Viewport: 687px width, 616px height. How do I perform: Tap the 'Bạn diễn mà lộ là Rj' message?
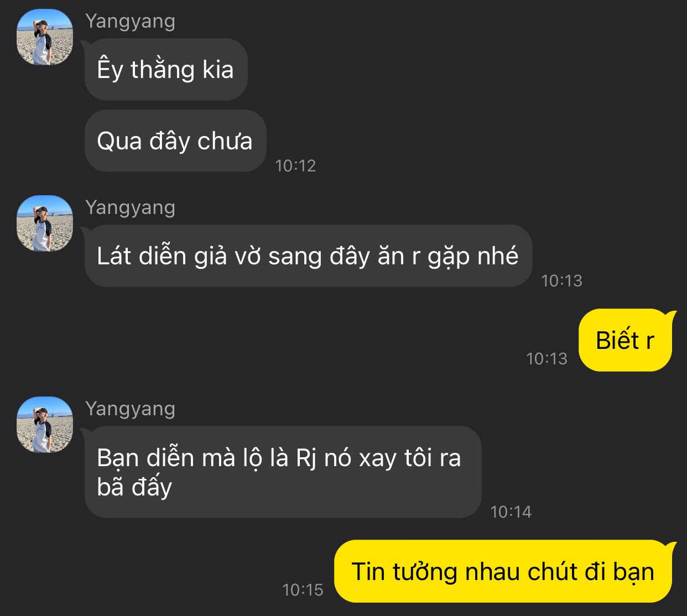[x=283, y=472]
